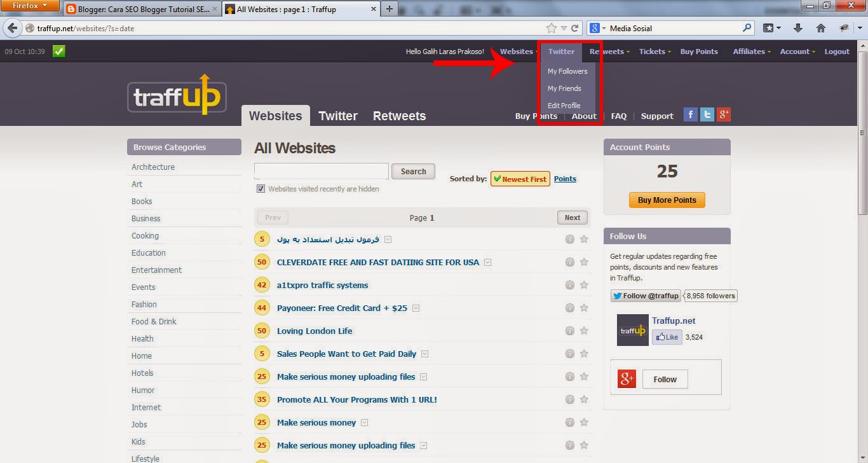Viewport: 868px width, 463px height.
Task: Like Traffup.net with the Facebook Like button
Action: point(667,337)
